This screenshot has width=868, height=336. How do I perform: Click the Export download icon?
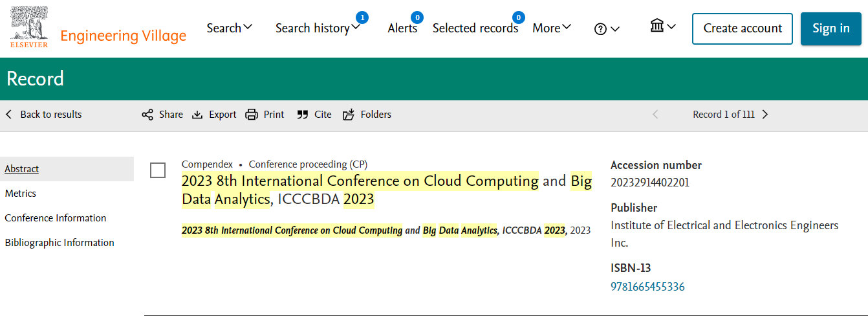pos(197,115)
